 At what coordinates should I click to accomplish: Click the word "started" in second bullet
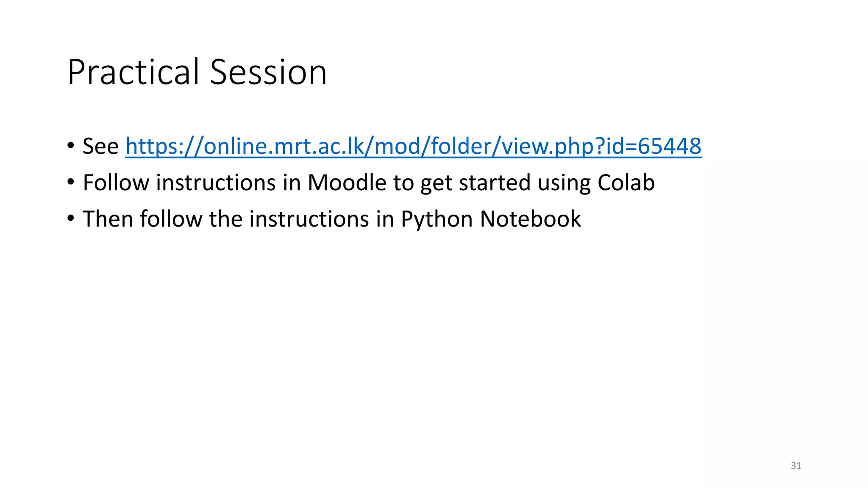(x=495, y=183)
